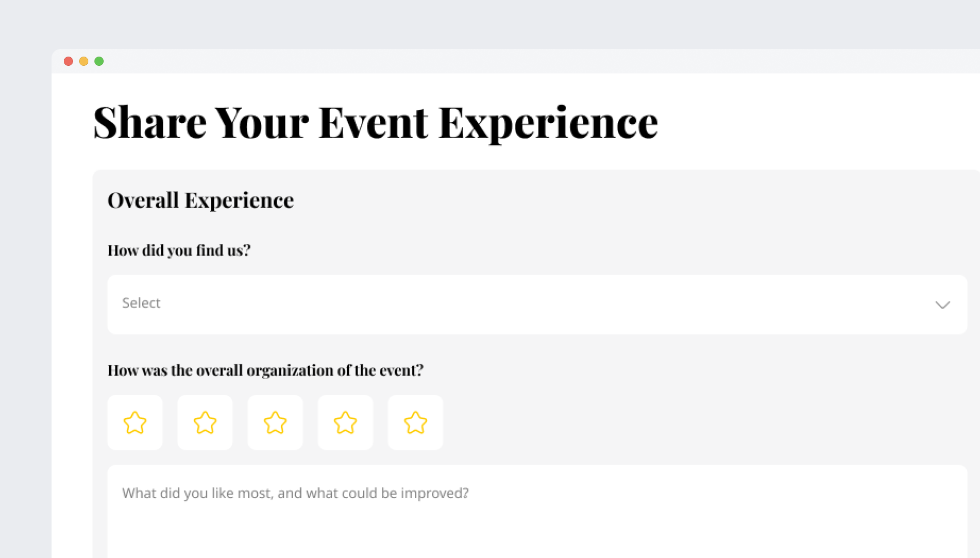Click the red close window dot
This screenshot has width=980, height=558.
coord(68,61)
